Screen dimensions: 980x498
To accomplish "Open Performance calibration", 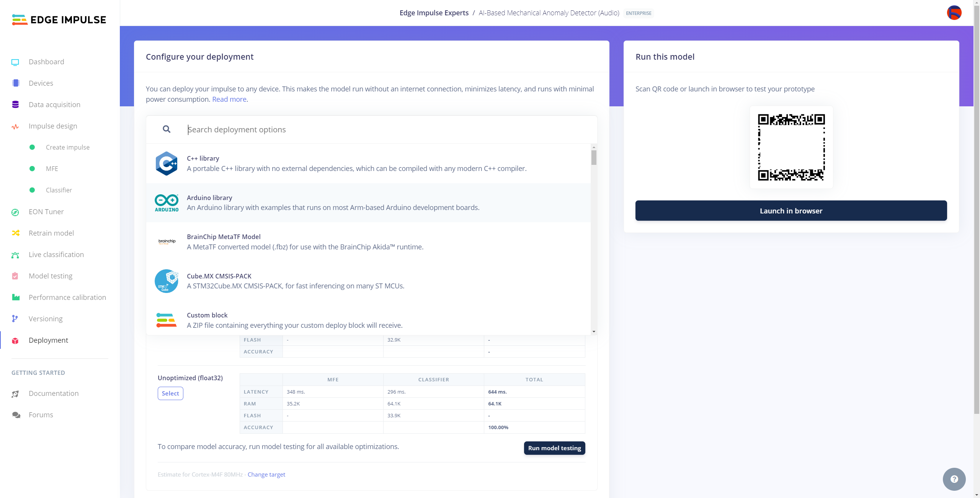I will [67, 298].
